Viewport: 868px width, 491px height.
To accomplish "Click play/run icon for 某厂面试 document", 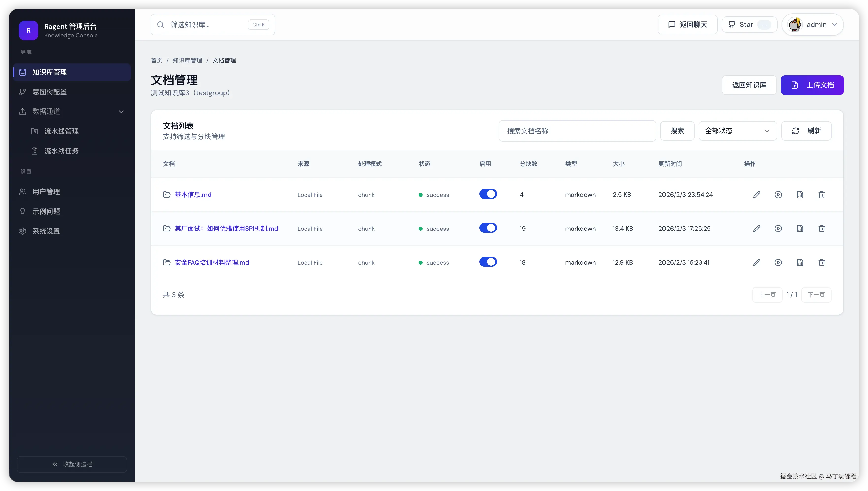I will pyautogui.click(x=778, y=229).
